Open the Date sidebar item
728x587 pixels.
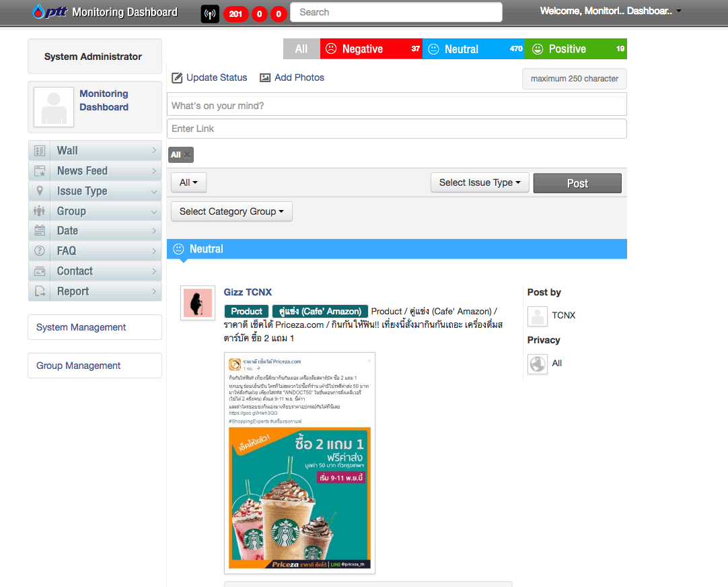click(95, 231)
